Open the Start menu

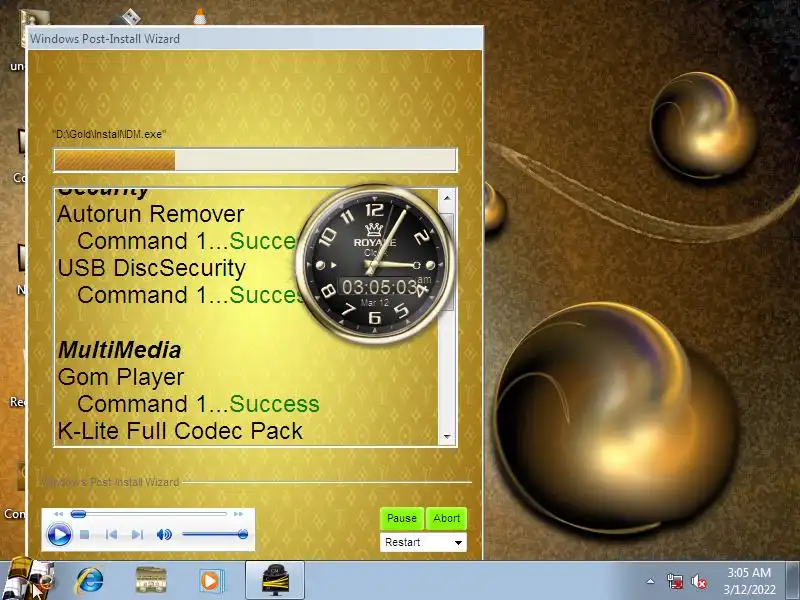click(x=28, y=580)
